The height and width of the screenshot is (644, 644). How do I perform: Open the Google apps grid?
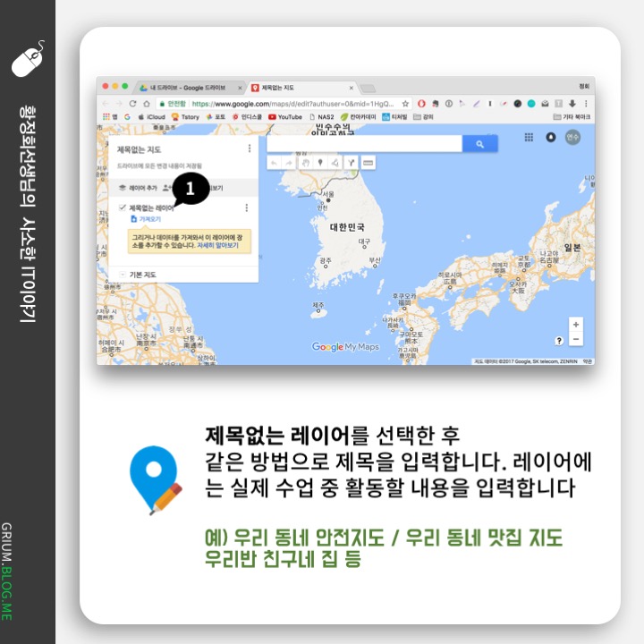(x=529, y=138)
